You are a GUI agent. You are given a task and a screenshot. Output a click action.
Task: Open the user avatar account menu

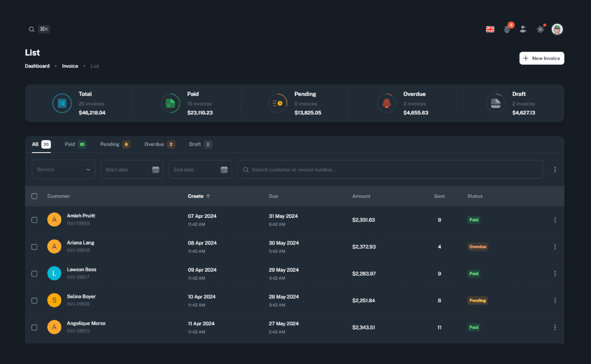pyautogui.click(x=557, y=29)
